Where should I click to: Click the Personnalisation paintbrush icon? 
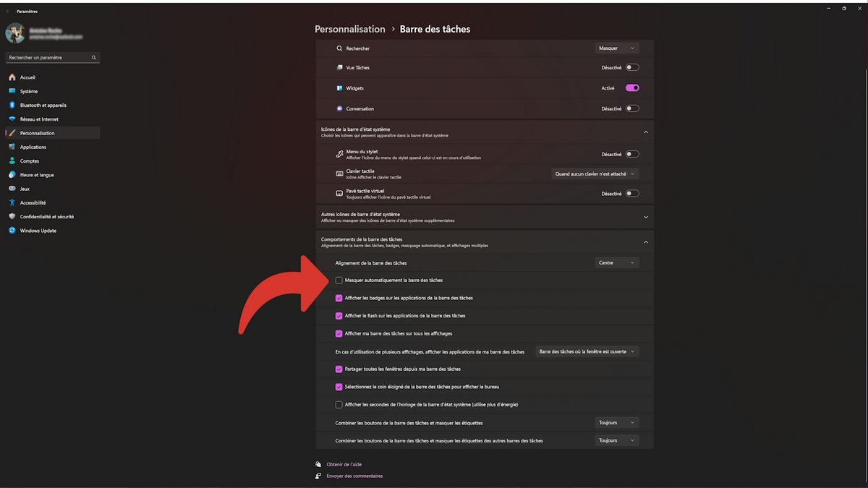click(12, 133)
